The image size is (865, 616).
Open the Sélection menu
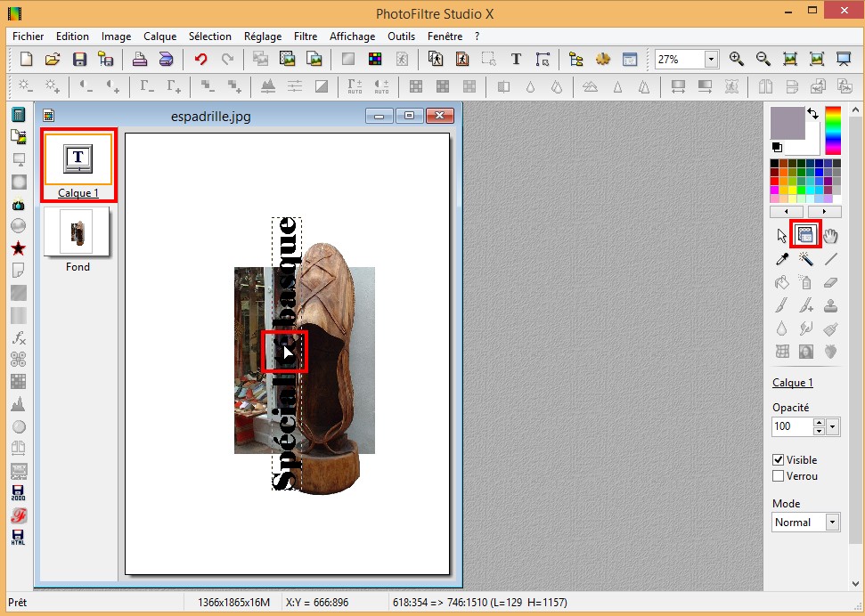210,36
